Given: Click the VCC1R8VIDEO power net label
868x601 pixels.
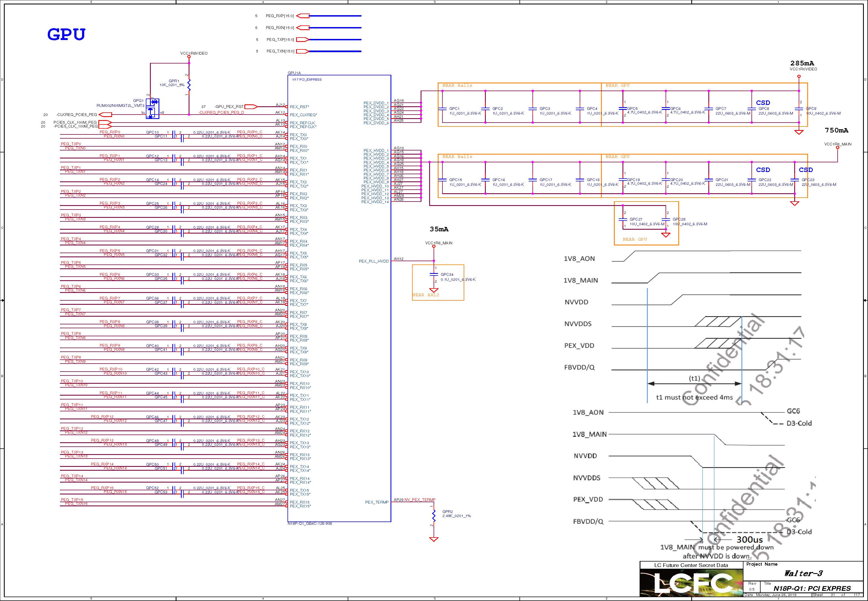Looking at the screenshot, I should tap(194, 54).
